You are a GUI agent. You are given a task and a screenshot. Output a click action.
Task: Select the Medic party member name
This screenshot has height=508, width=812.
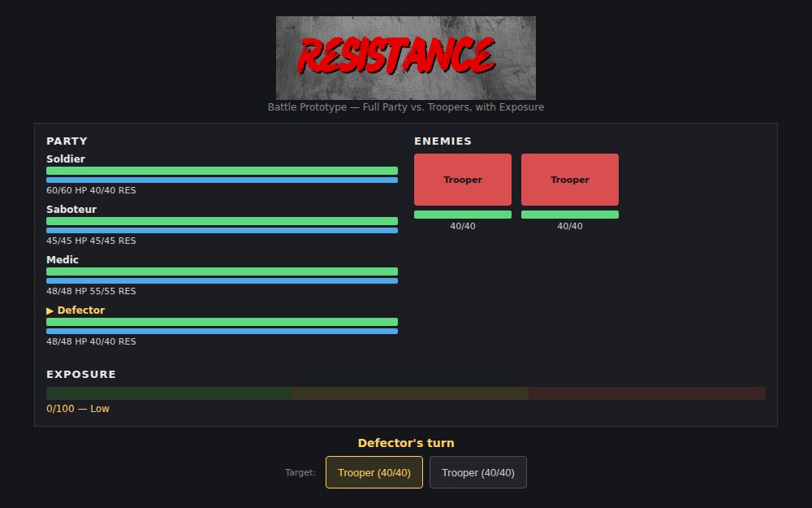pos(63,260)
